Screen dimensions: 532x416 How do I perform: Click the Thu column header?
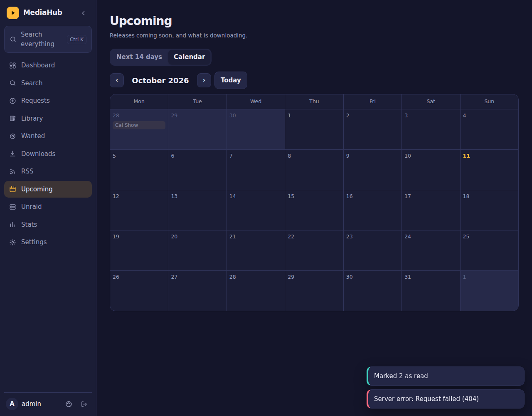[x=314, y=102]
